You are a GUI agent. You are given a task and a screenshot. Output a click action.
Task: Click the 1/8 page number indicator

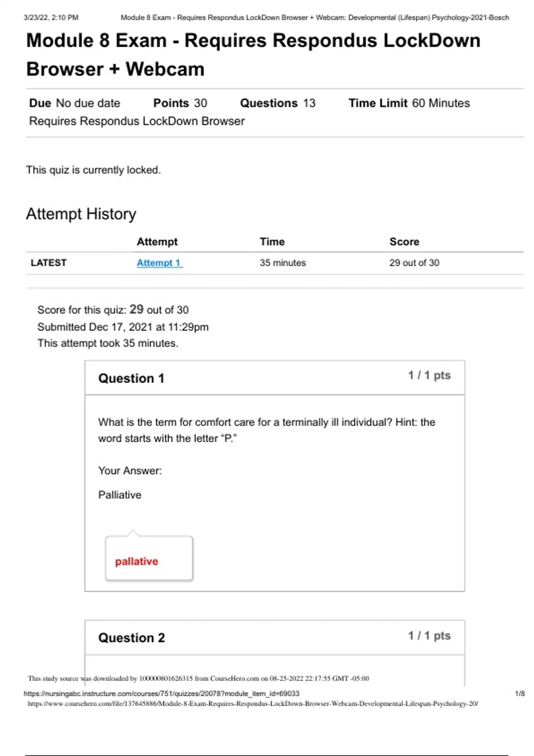tap(519, 693)
